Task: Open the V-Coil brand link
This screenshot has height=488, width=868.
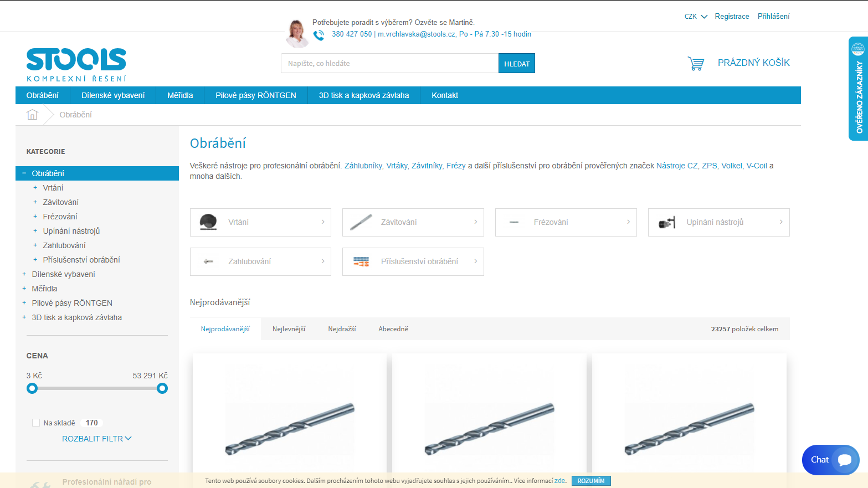Action: coord(757,166)
